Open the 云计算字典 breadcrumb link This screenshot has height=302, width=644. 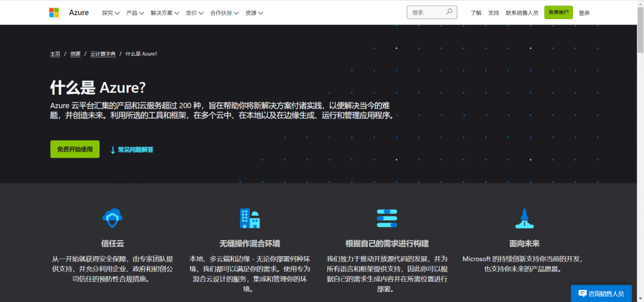103,54
